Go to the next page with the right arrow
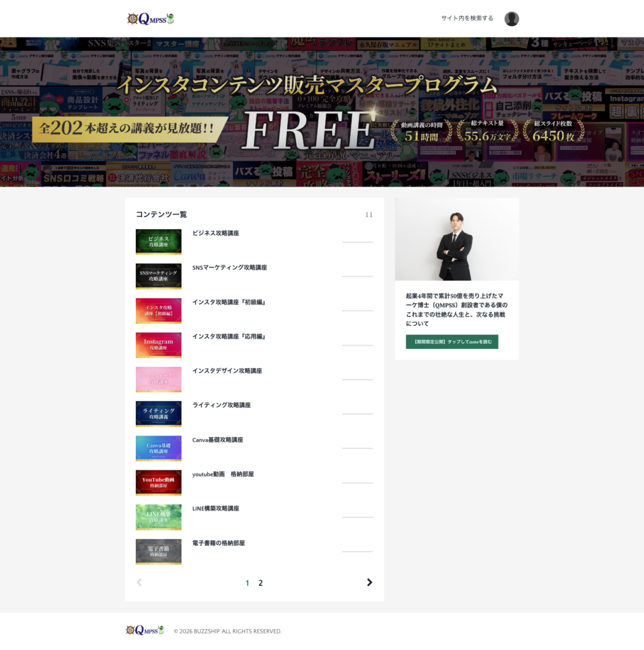The width and height of the screenshot is (644, 650). pyautogui.click(x=370, y=583)
